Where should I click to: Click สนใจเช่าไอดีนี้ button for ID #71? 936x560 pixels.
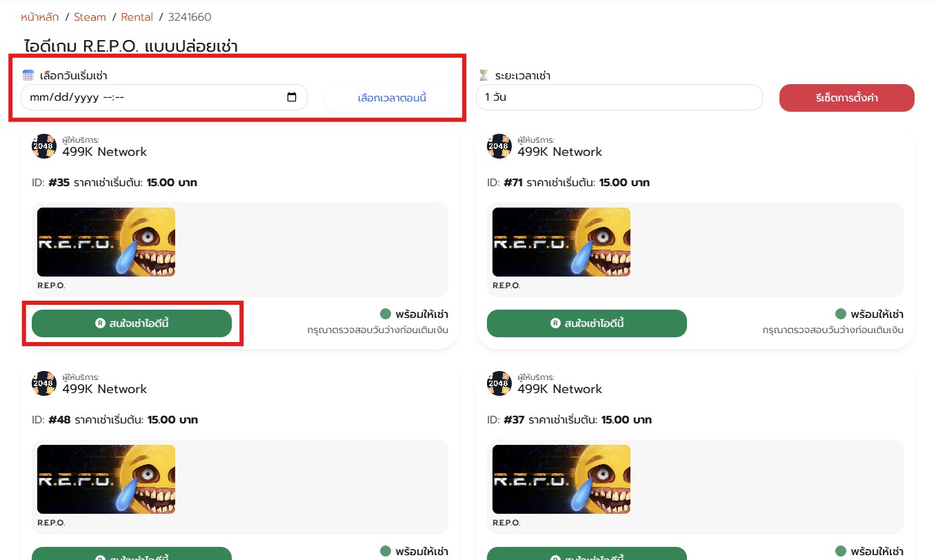click(586, 323)
